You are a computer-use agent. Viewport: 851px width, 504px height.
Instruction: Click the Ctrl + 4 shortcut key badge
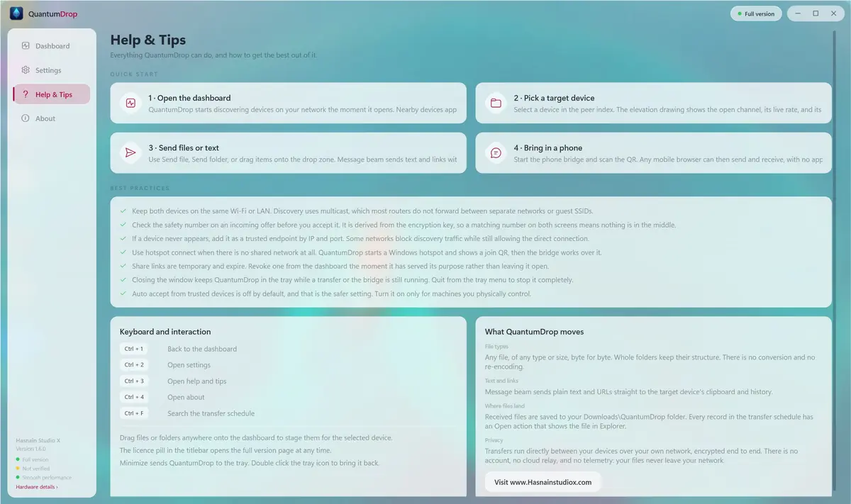coord(134,397)
